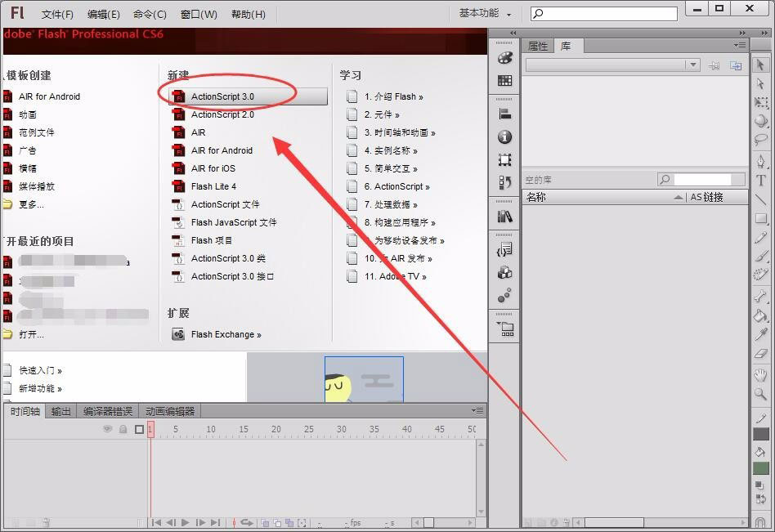Toggle the timeline loop button
The image size is (775, 532).
click(x=246, y=522)
